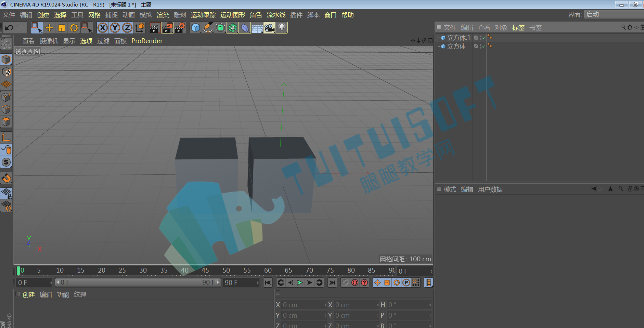
Task: Click Render to Picture Viewer icon
Action: coord(167,28)
